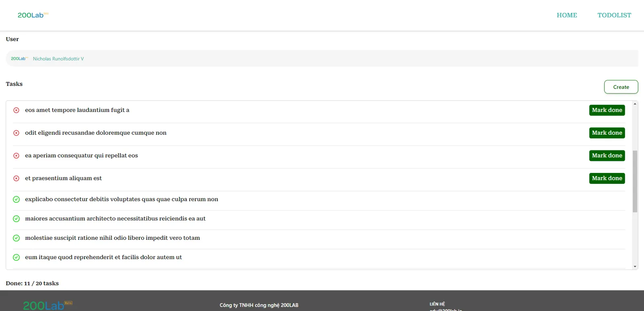Select task text "odit eligendi recusandae doloremque cumque non"
Viewport: 644px width, 311px height.
tap(96, 133)
